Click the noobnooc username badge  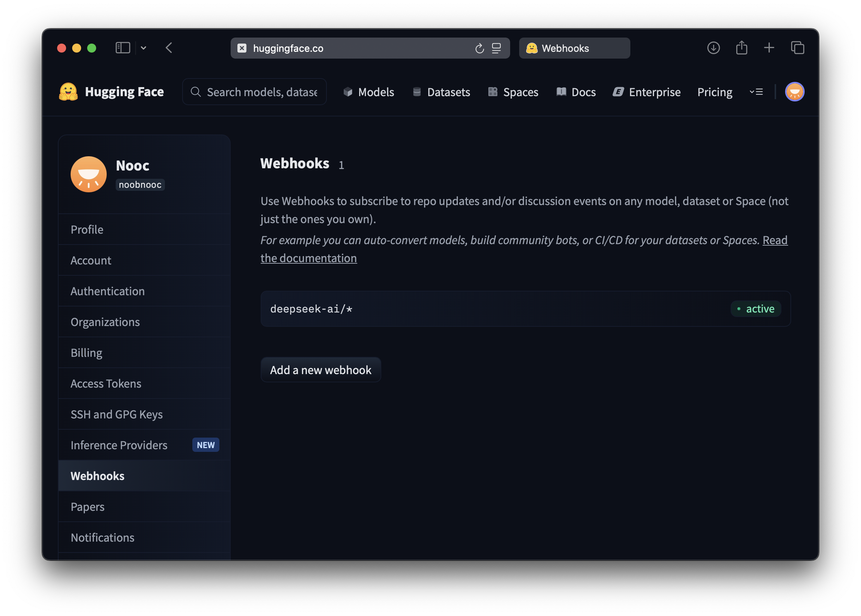(x=140, y=185)
